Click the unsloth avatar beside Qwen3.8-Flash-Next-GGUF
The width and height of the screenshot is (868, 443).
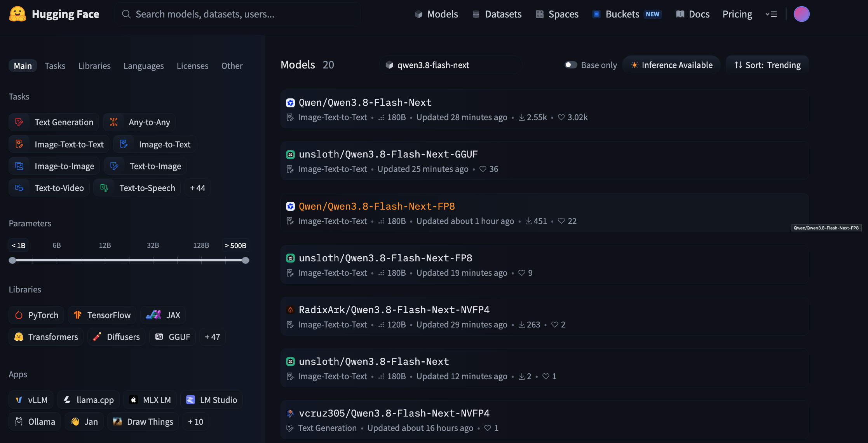pos(290,154)
